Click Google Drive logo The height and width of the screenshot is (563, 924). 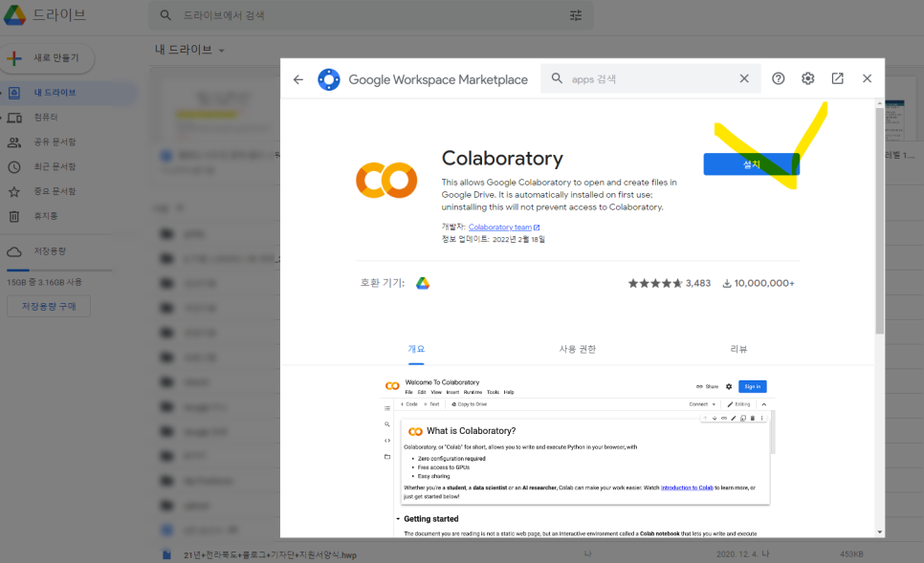[x=15, y=14]
